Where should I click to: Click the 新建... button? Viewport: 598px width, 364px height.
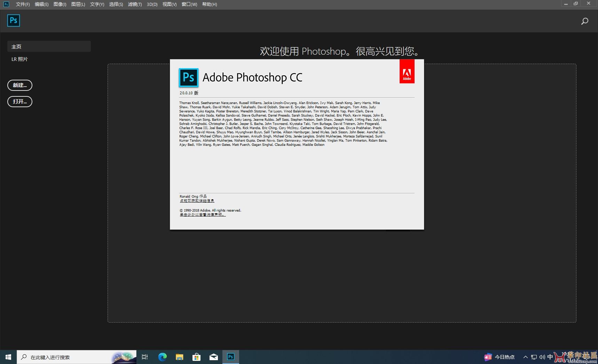(20, 85)
